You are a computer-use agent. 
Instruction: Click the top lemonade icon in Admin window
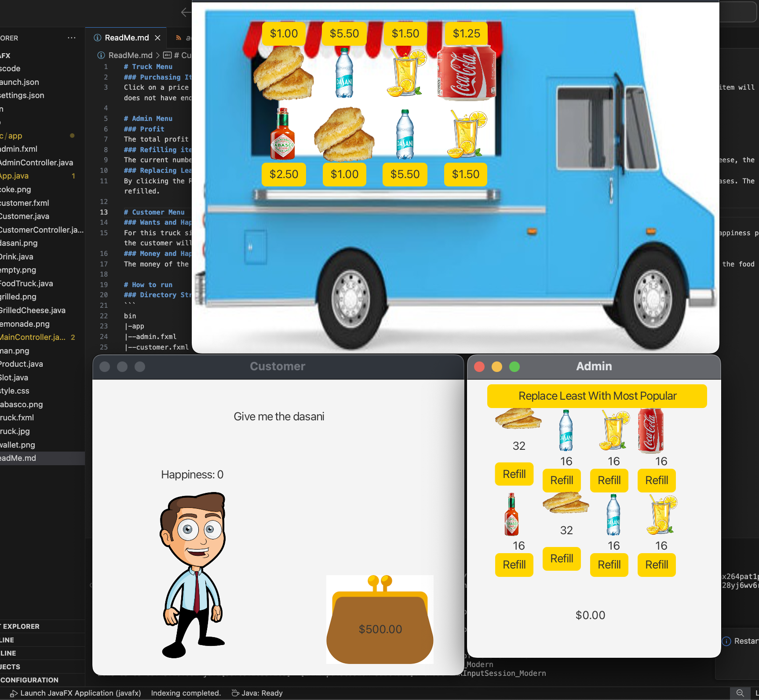tap(614, 430)
